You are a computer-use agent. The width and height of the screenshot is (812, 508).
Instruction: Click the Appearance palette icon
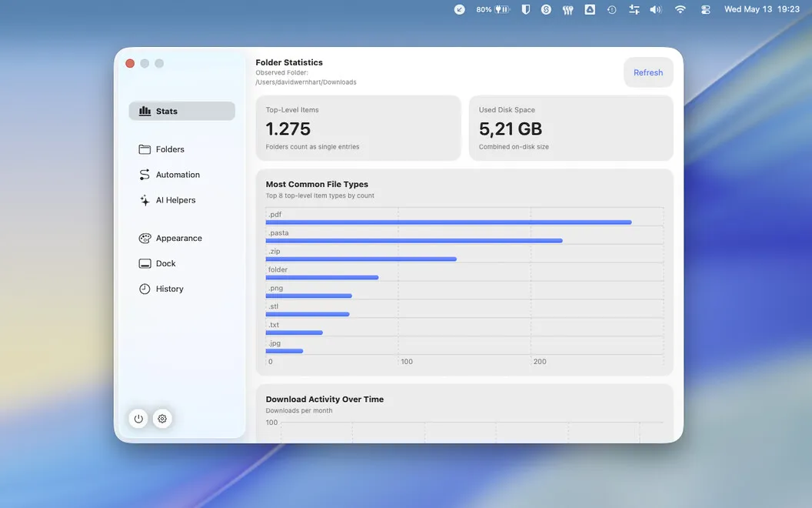pos(145,239)
